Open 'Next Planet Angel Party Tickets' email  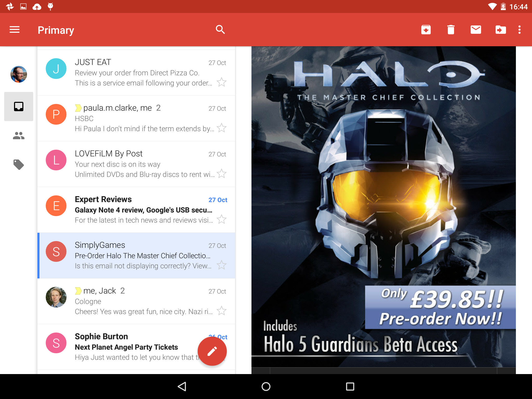[126, 347]
